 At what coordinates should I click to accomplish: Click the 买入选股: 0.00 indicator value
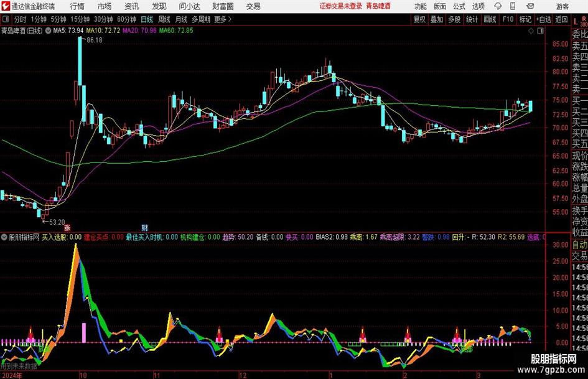coord(62,237)
